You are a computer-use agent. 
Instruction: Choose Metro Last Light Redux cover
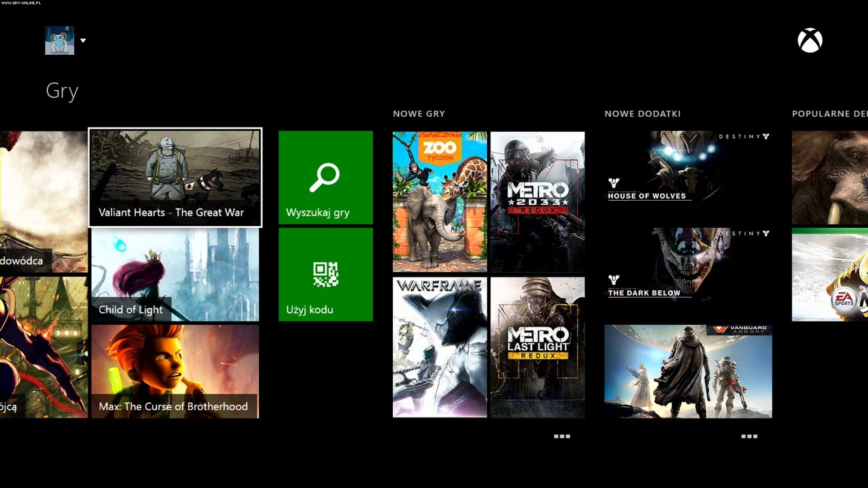(538, 347)
